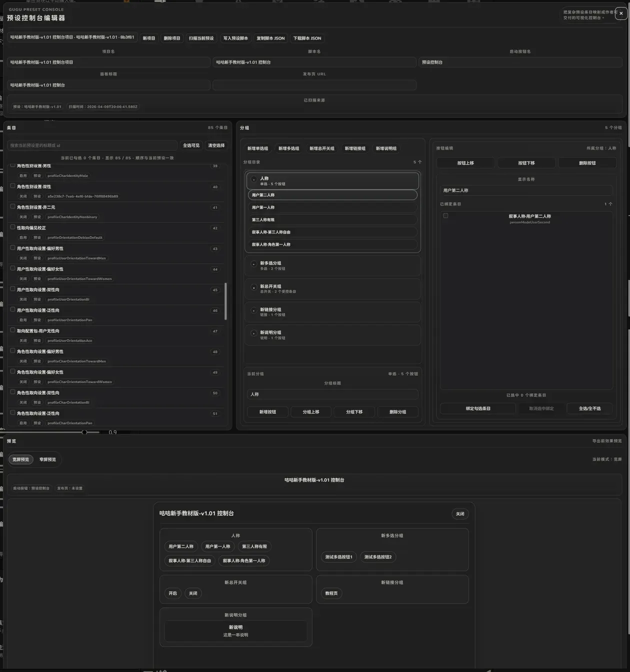This screenshot has height=672, width=630.
Task: Click the 0.9 slider handle
Action: pyautogui.click(x=84, y=432)
